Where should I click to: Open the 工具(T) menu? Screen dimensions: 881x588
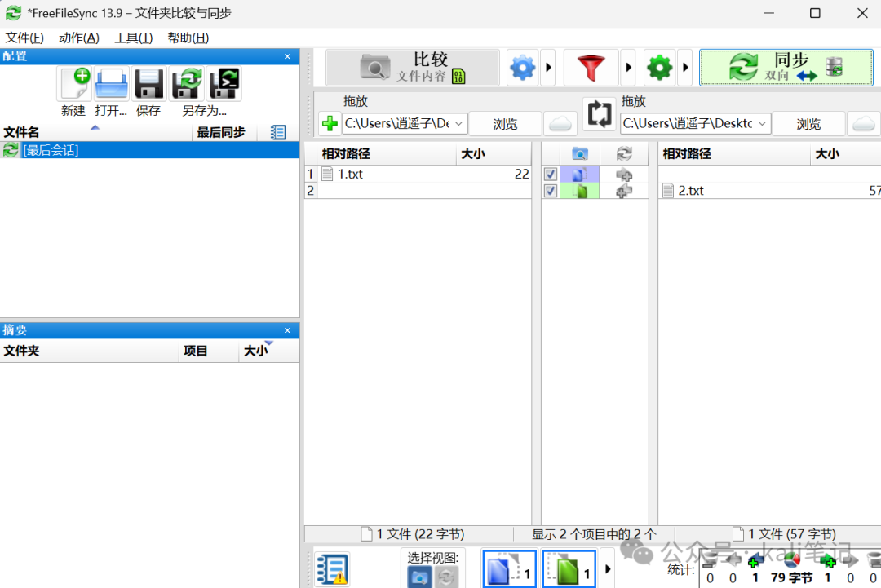click(x=134, y=38)
